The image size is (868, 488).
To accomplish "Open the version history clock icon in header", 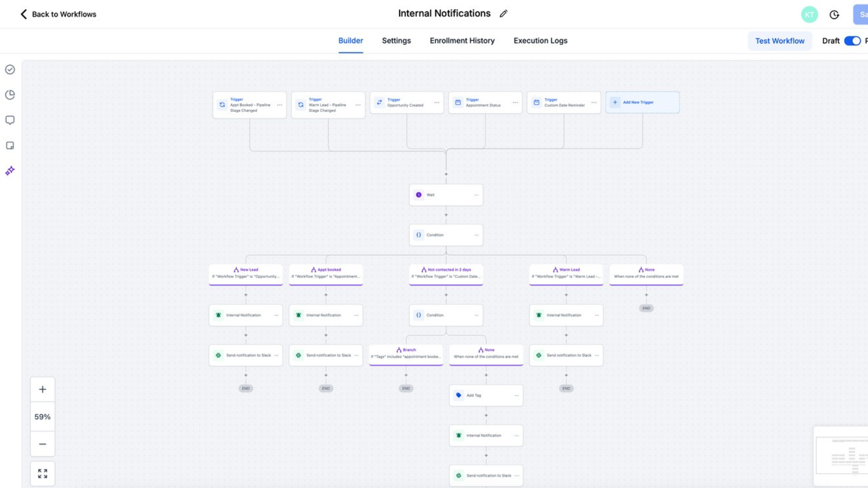I will 834,14.
